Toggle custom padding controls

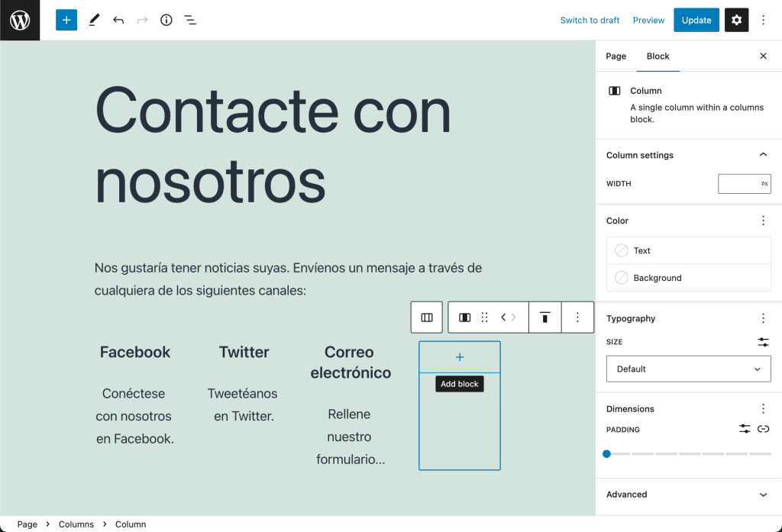click(744, 428)
